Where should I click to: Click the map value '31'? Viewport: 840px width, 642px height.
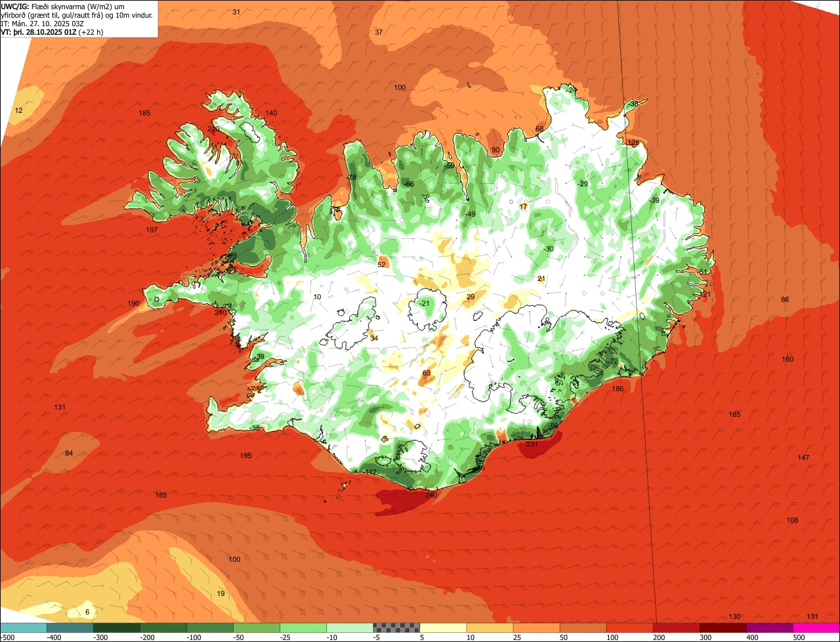[x=236, y=12]
